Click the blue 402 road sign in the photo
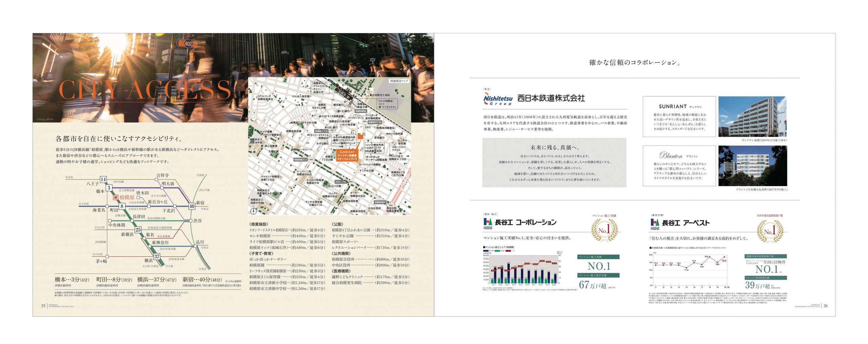The width and height of the screenshot is (868, 344). pos(188,43)
